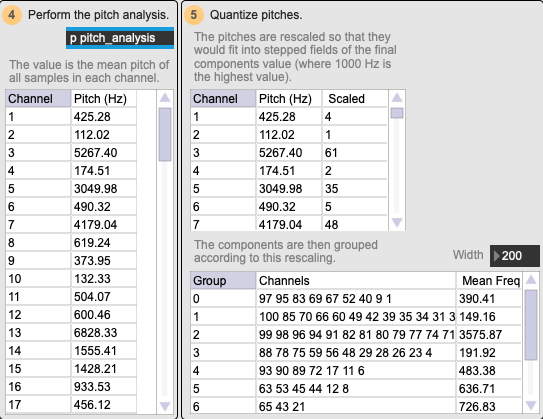Click pitch table scroll-down arrow
The image size is (543, 419).
click(165, 406)
